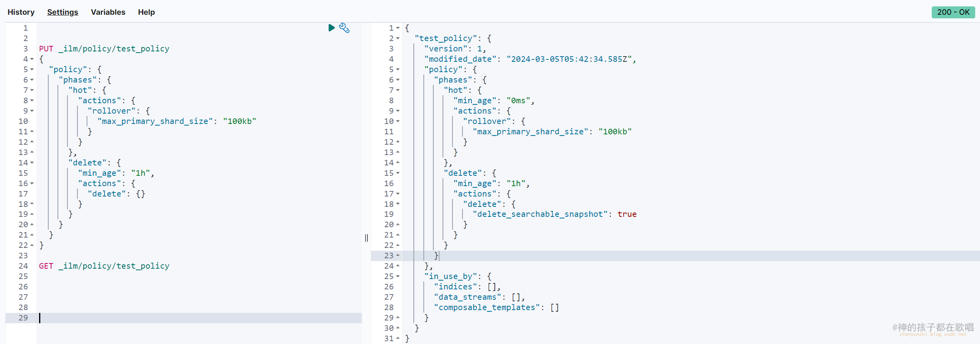Open the Settings menu
The width and height of the screenshot is (980, 344).
pyautogui.click(x=63, y=12)
